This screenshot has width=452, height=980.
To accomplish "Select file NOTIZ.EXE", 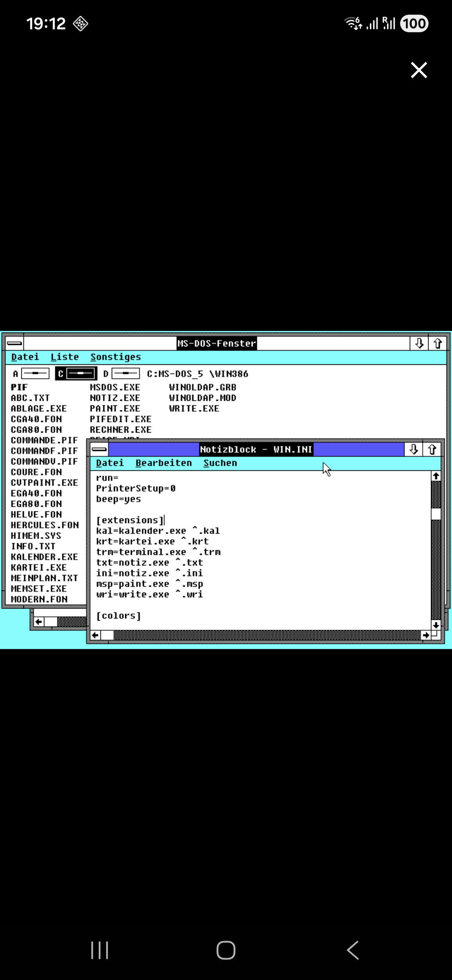I will (x=115, y=398).
